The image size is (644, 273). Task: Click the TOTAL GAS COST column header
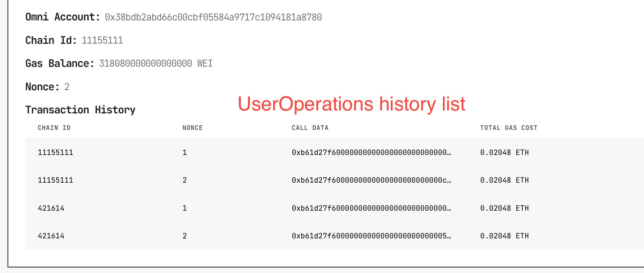tap(509, 128)
